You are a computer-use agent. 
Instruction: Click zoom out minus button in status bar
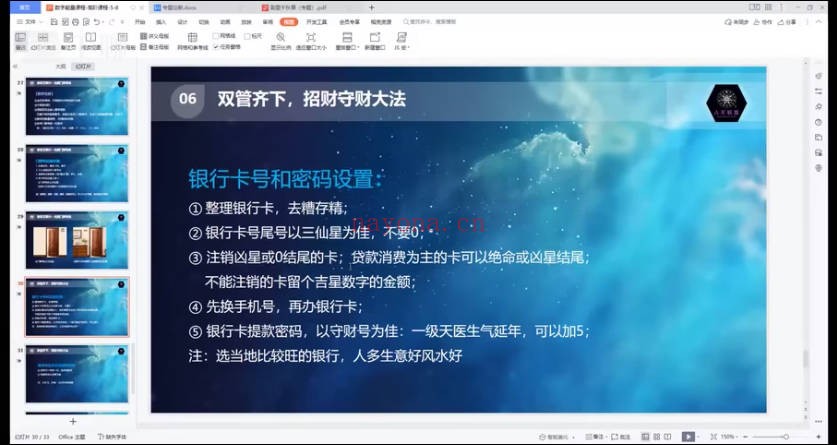click(745, 436)
